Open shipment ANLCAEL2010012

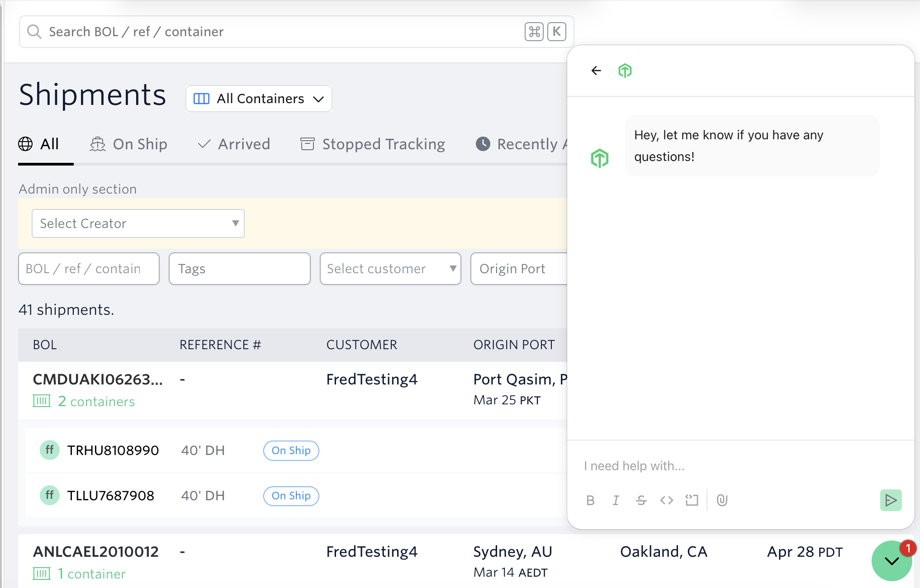(96, 552)
